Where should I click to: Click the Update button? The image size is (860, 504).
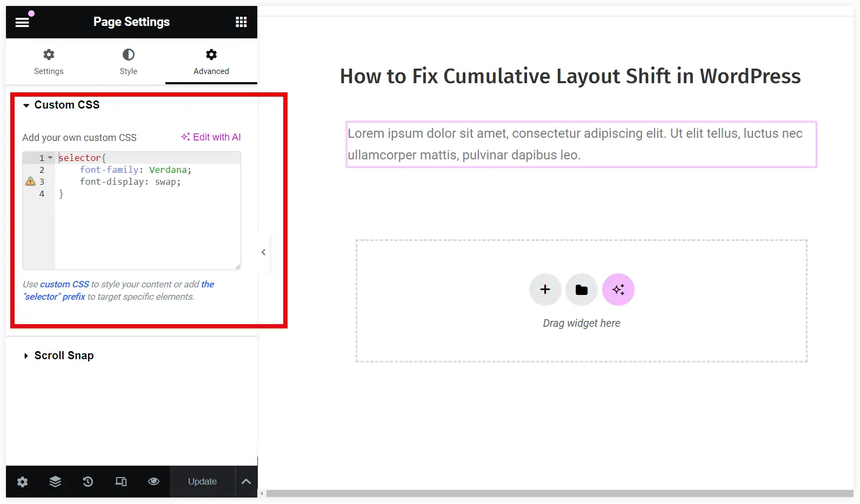pos(202,482)
